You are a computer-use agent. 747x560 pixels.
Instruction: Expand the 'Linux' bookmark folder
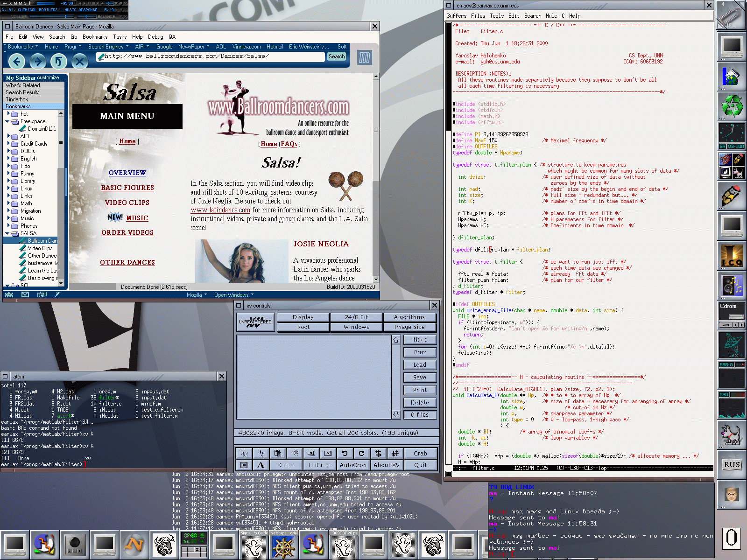[8, 189]
